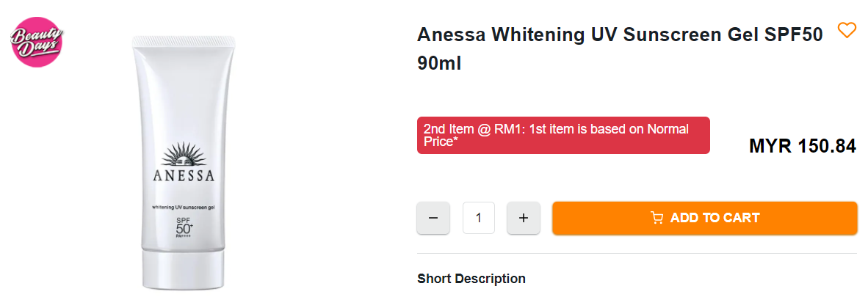Image resolution: width=868 pixels, height=300 pixels.
Task: Click the red 2nd Item @ RM1 promo banner
Action: 563,135
